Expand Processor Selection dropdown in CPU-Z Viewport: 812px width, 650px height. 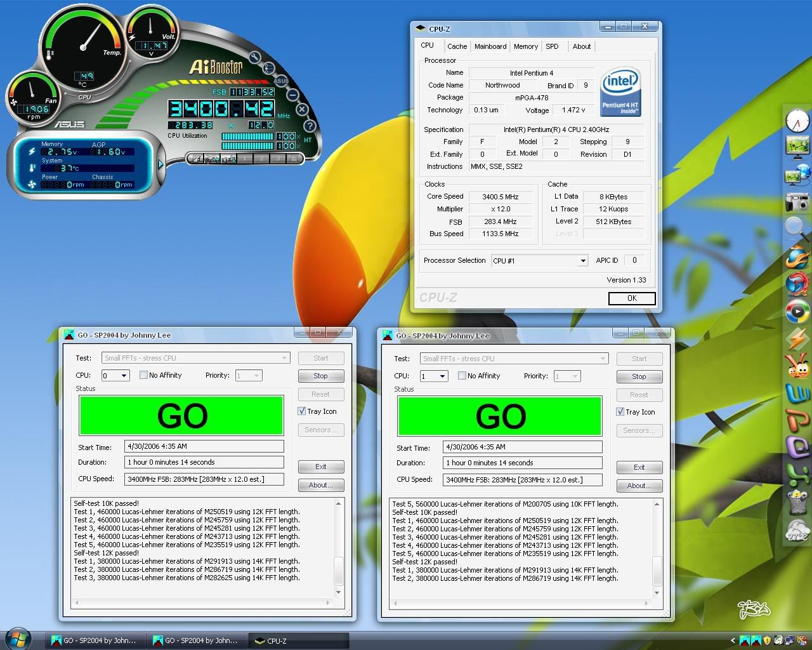[582, 261]
